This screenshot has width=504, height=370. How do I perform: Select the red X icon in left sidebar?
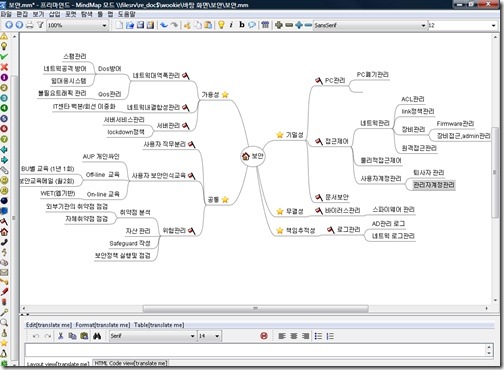[4, 67]
